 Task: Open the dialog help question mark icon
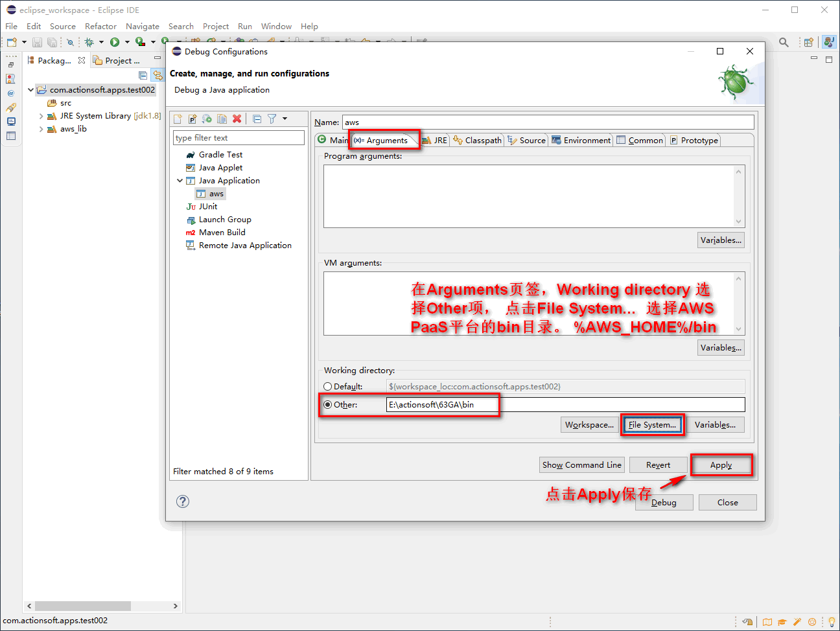(x=183, y=501)
